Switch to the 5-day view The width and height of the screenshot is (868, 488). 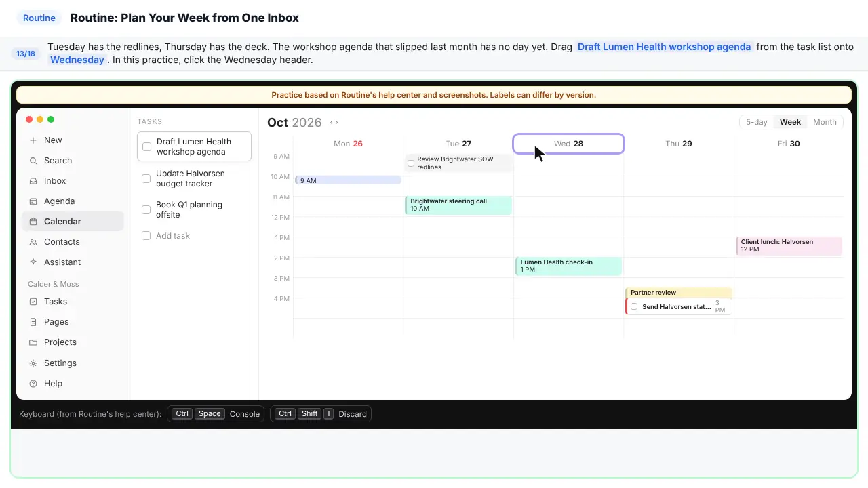[757, 122]
